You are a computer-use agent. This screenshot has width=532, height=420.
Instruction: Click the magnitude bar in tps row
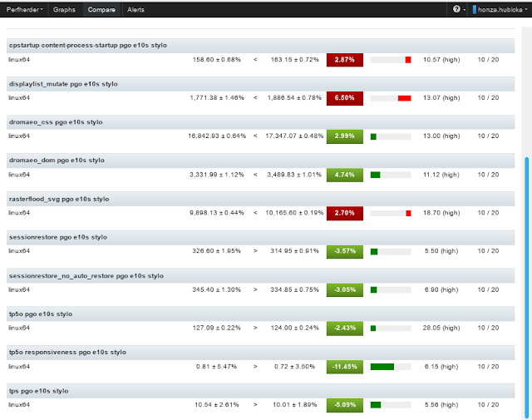[391, 405]
